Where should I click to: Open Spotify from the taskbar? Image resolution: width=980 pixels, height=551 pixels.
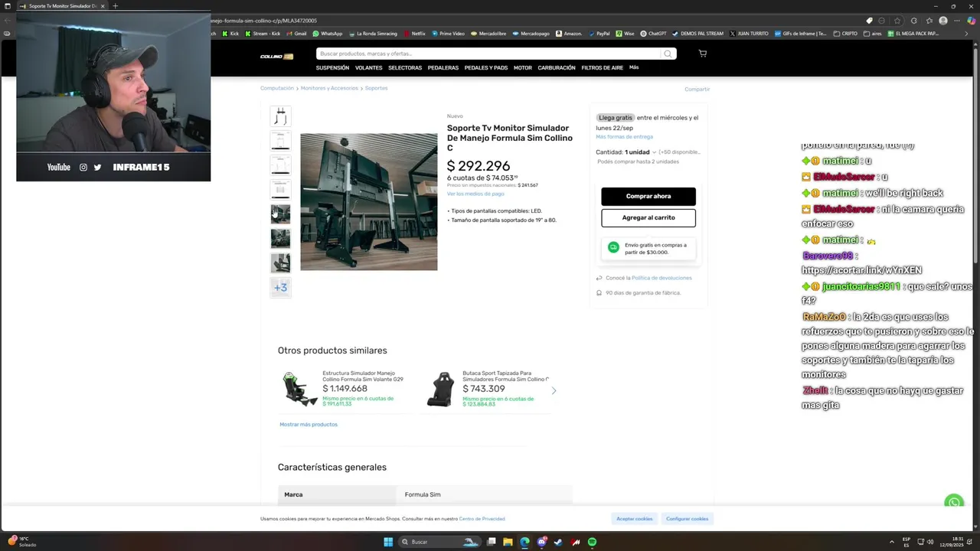pyautogui.click(x=592, y=542)
